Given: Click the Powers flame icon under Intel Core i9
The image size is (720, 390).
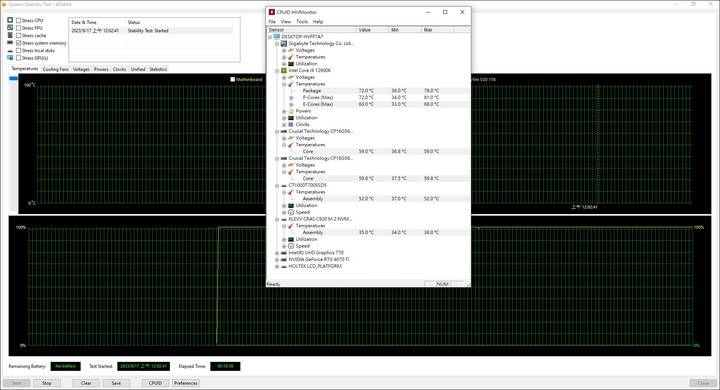Looking at the screenshot, I should tap(291, 111).
